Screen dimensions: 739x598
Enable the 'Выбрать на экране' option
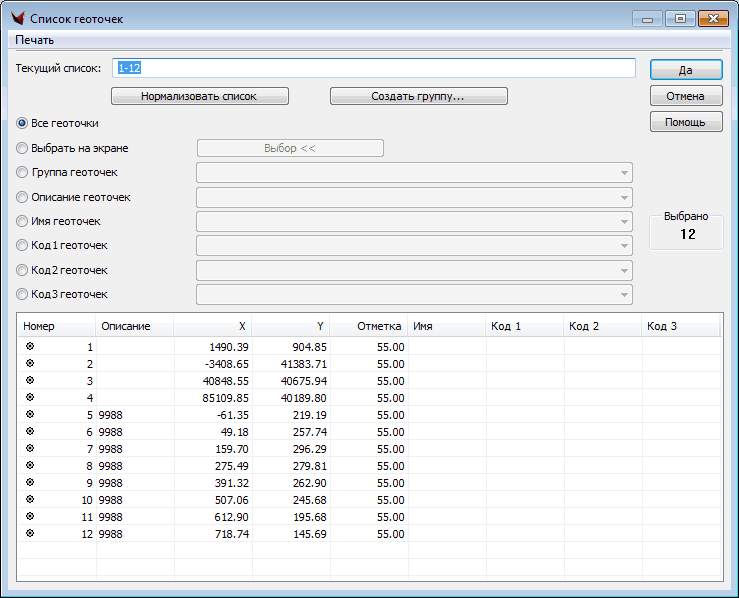[x=23, y=148]
